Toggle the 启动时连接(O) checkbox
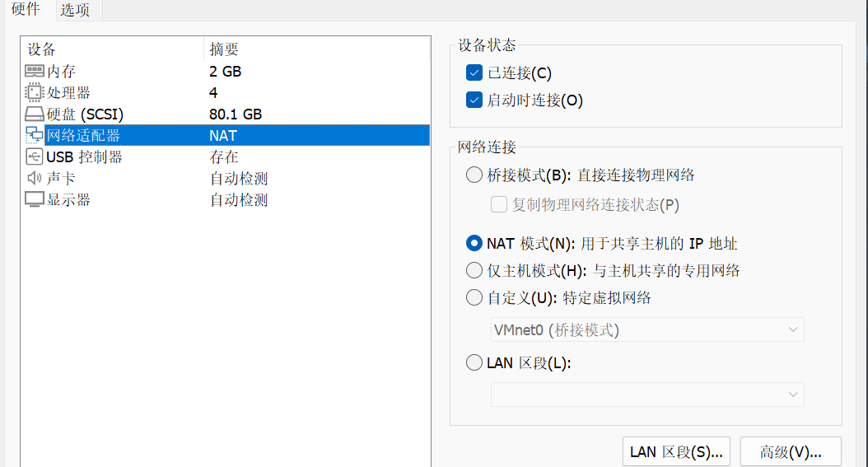Viewport: 868px width, 467px height. point(474,100)
